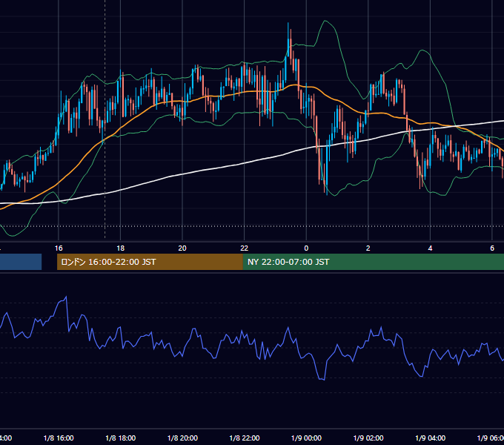Select the NY 22:00-07:00 JST session bar

coord(373,262)
